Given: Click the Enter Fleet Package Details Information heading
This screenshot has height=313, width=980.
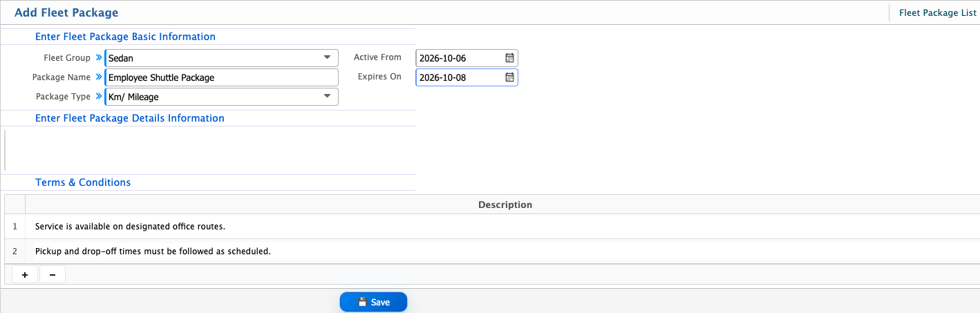Looking at the screenshot, I should [130, 118].
